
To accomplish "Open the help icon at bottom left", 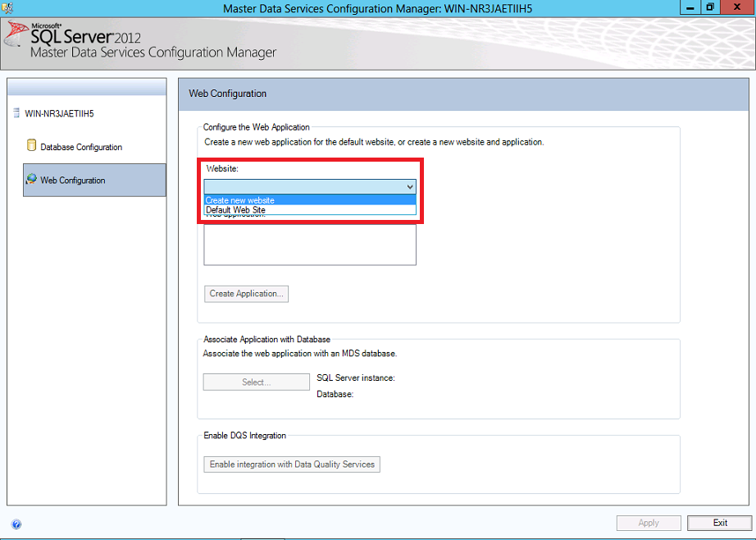I will click(x=16, y=524).
